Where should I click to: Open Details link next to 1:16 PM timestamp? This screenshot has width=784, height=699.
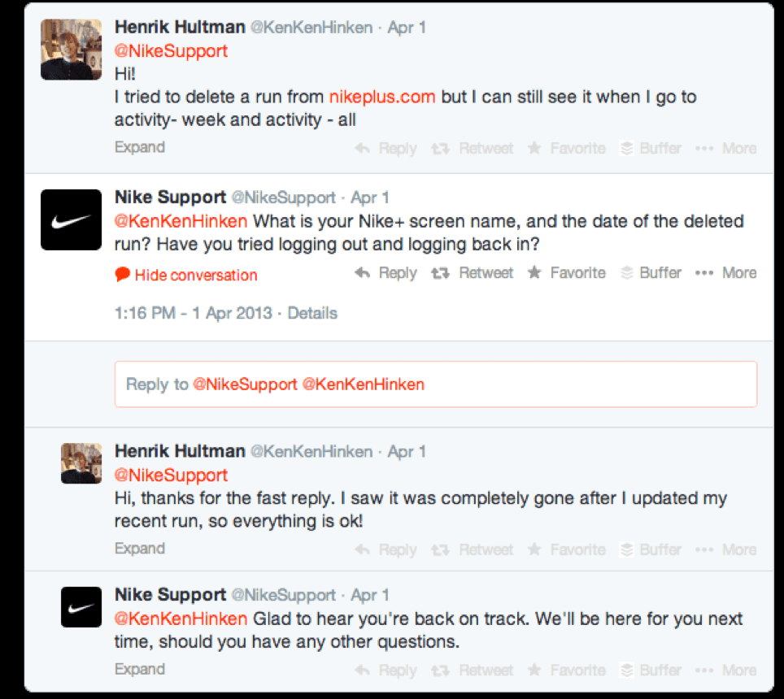click(x=312, y=313)
